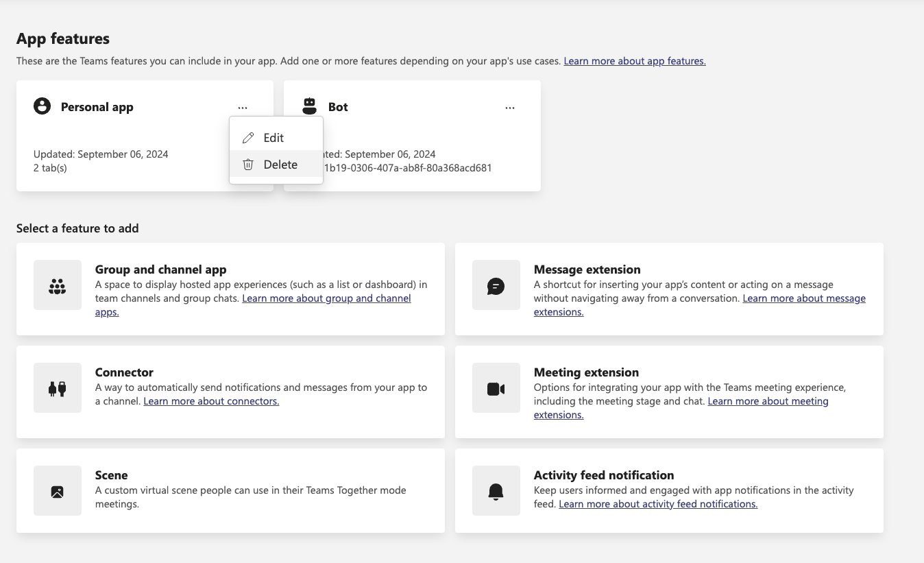The image size is (924, 563).
Task: Open Learn more about group and channel apps link
Action: 326,298
